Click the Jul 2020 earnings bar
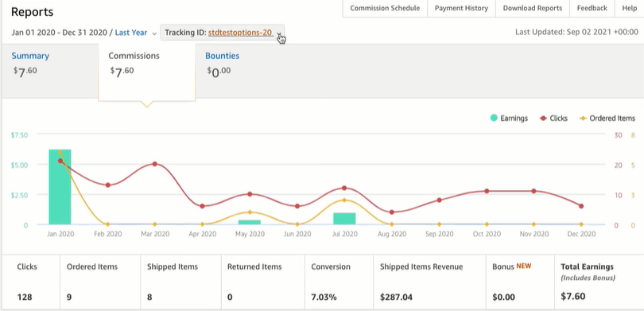 point(344,219)
